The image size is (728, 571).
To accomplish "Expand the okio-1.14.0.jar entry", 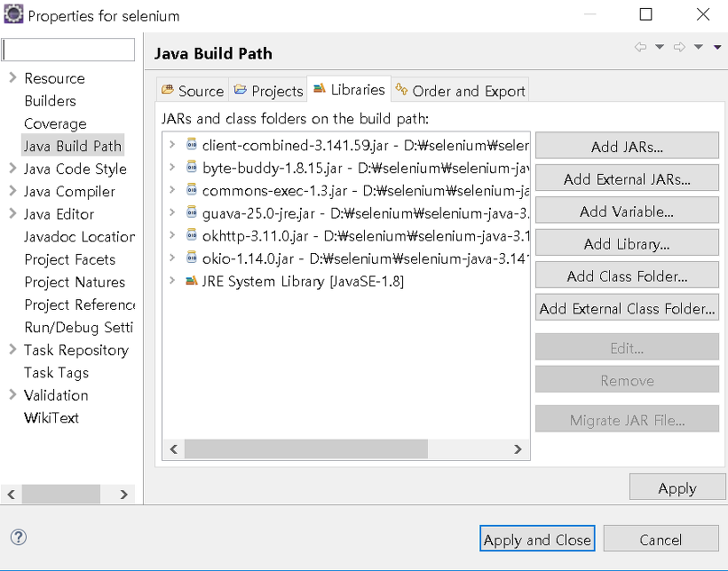I will coord(172,258).
